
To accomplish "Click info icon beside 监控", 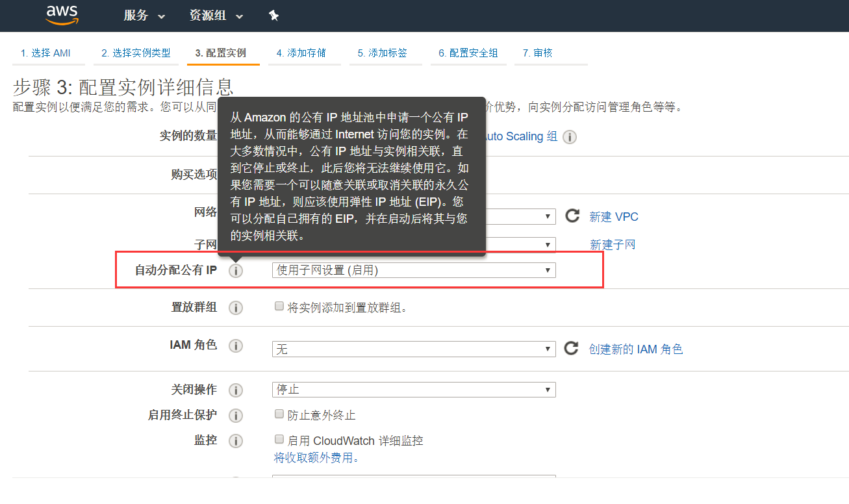I will 236,441.
